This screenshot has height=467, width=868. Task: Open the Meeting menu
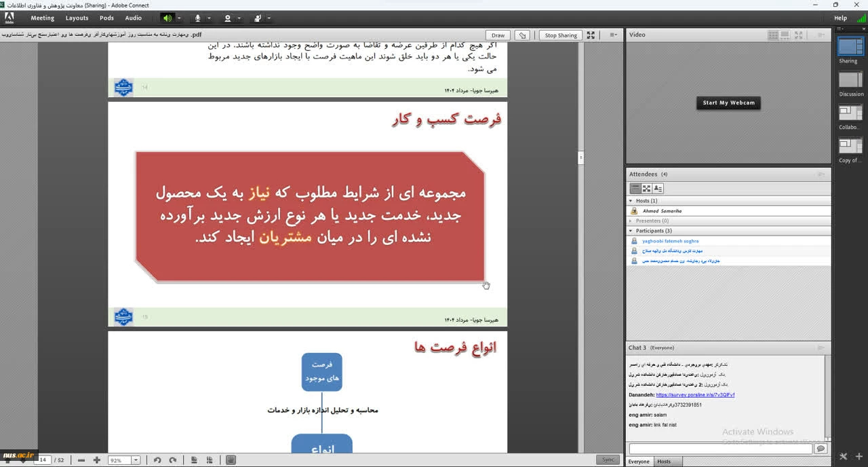point(42,18)
